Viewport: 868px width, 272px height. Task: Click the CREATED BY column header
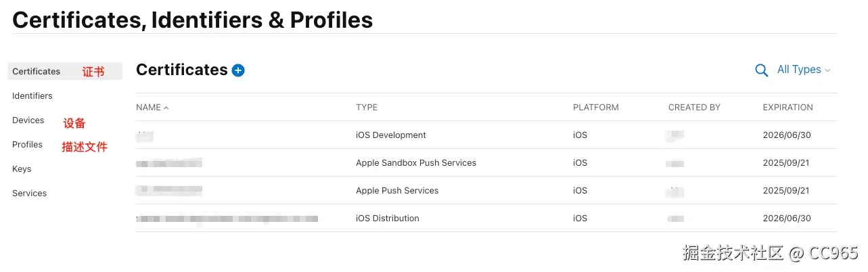click(x=694, y=108)
